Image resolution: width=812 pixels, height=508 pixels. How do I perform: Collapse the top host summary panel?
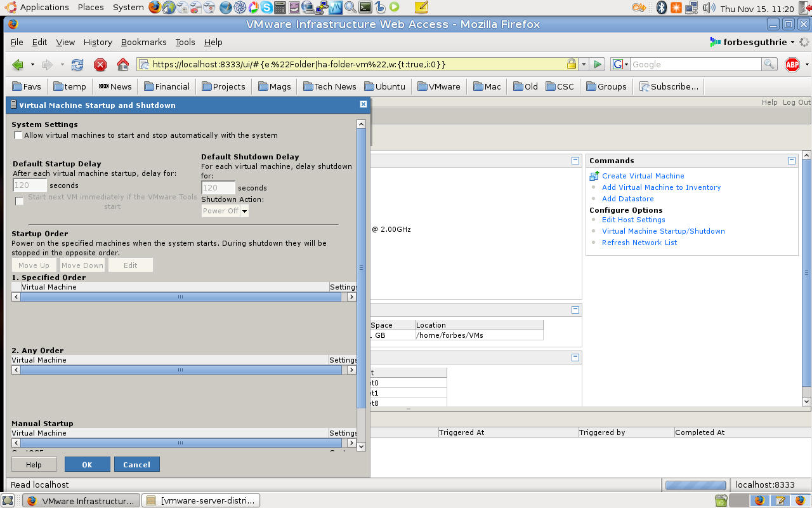(x=575, y=161)
